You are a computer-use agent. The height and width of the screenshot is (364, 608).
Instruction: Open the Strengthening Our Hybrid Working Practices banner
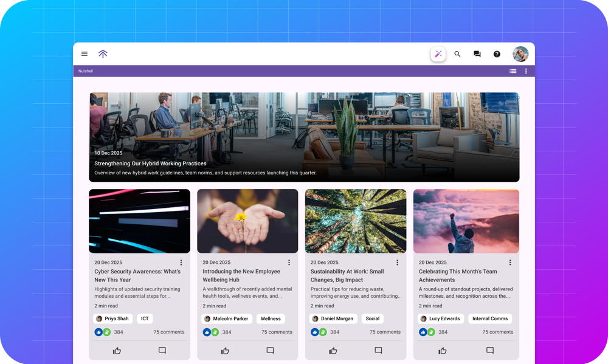point(304,137)
